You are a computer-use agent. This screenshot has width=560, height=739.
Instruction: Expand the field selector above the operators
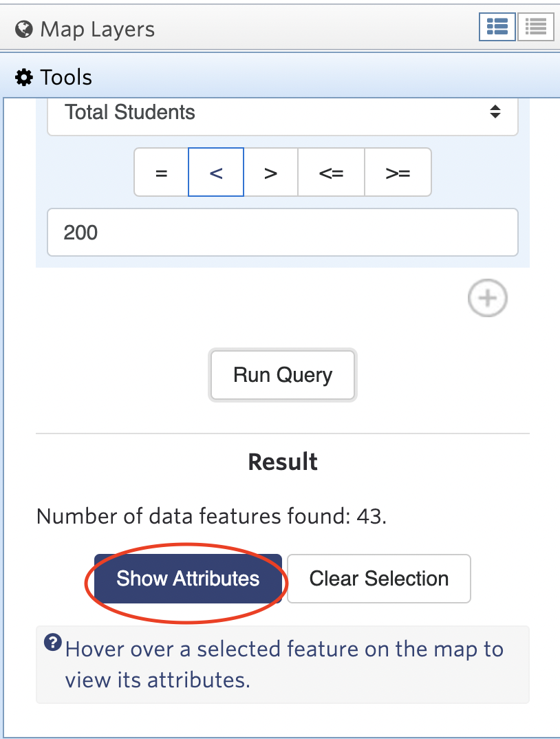click(282, 113)
